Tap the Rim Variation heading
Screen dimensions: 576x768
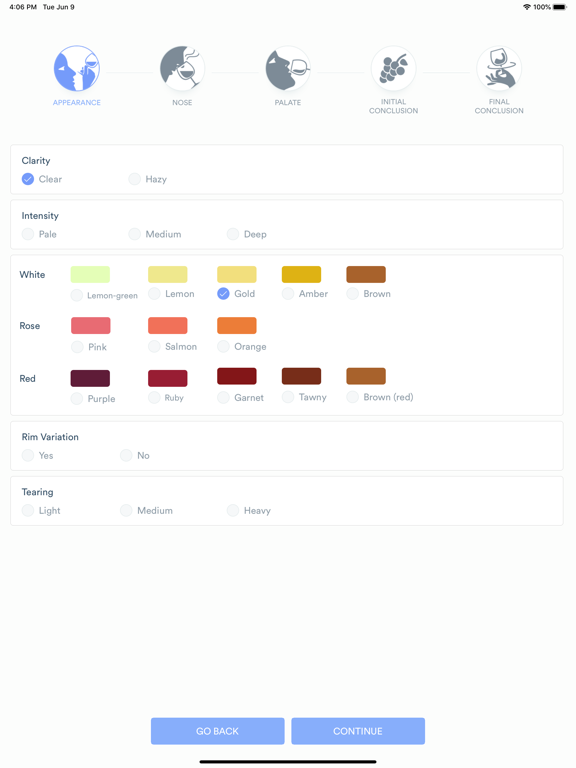coord(50,437)
